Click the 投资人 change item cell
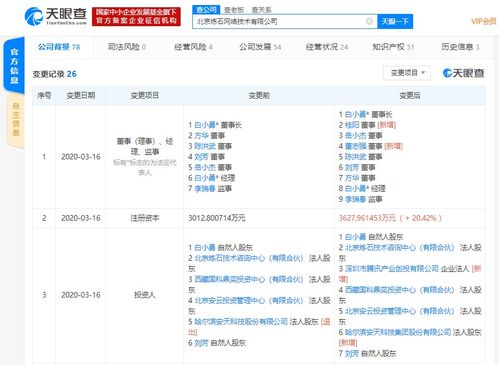The image size is (499, 365). (145, 295)
